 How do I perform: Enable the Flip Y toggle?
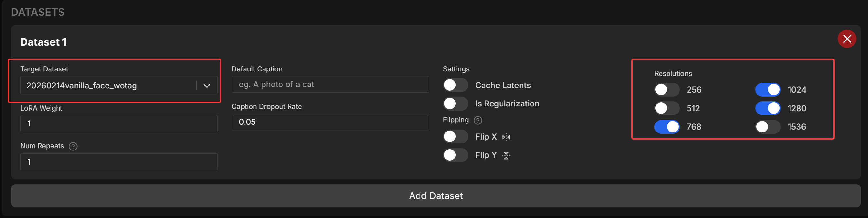coord(455,155)
